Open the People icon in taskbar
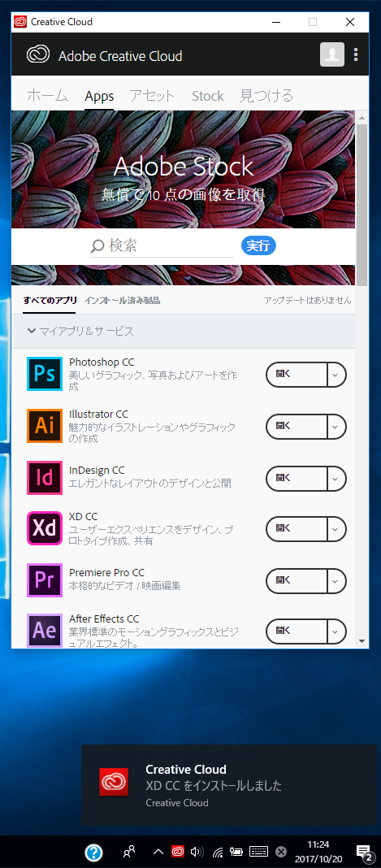Screen dimensions: 381x868 pos(129,852)
